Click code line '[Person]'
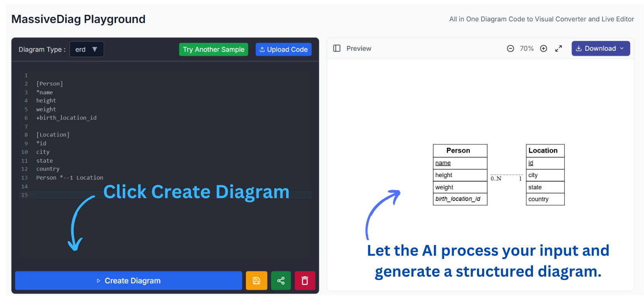The image size is (644, 302). (50, 84)
